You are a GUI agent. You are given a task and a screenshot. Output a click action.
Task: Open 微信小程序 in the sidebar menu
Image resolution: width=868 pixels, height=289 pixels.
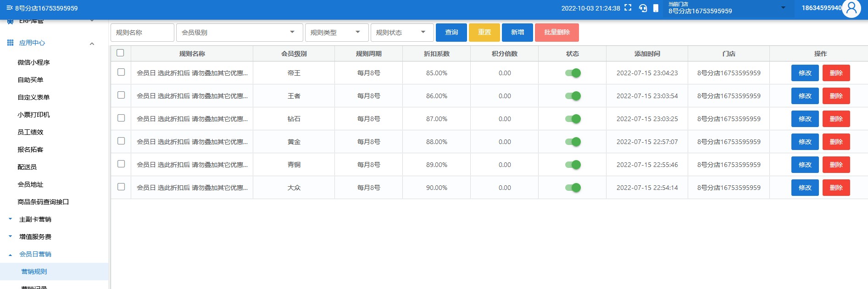click(33, 62)
